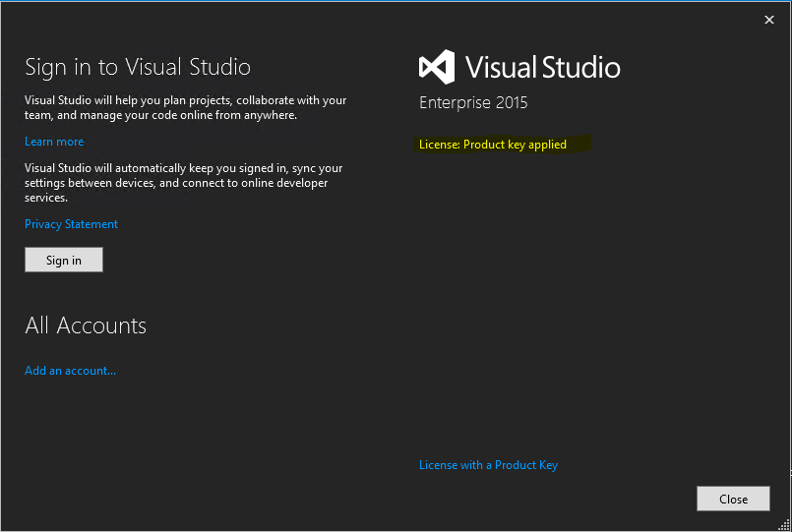The width and height of the screenshot is (792, 532).
Task: Click the Sign in button
Action: pos(64,260)
